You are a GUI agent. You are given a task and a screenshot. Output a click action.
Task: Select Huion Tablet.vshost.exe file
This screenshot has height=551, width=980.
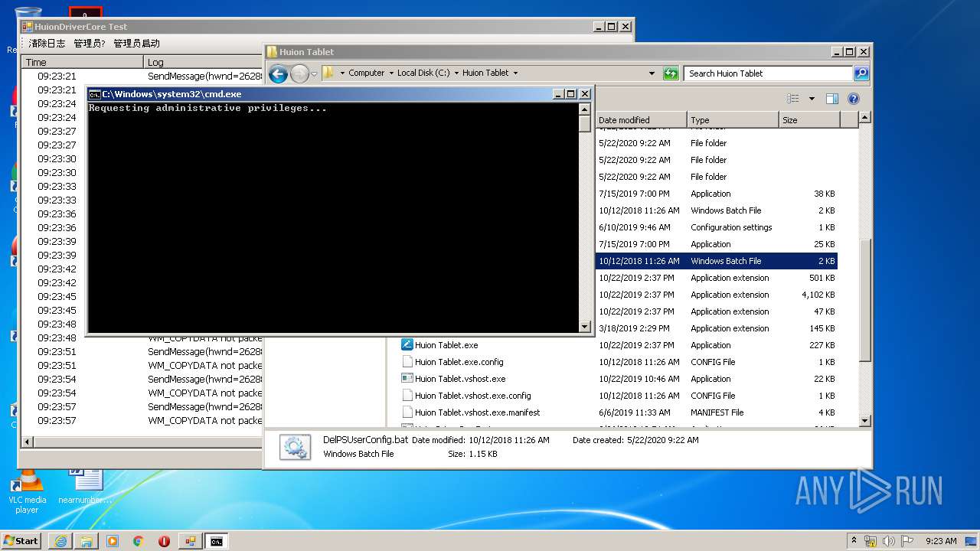(x=460, y=379)
